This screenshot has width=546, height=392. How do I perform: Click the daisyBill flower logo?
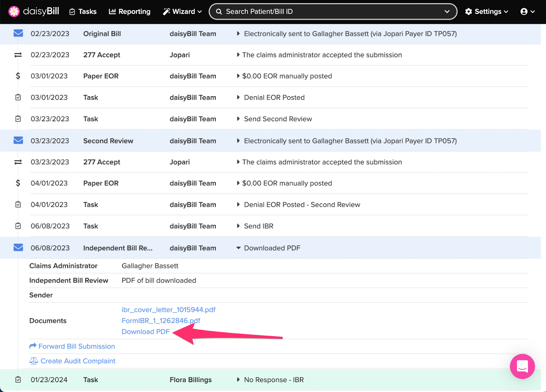(14, 11)
